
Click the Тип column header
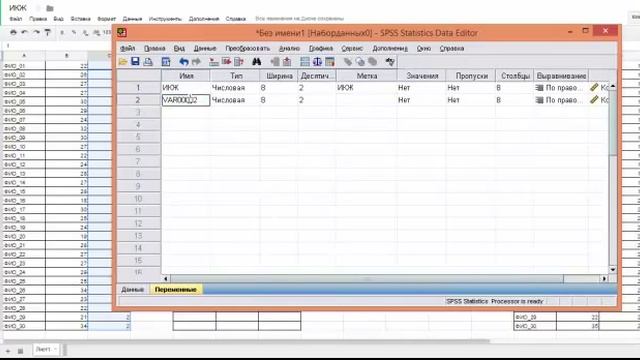tap(236, 76)
